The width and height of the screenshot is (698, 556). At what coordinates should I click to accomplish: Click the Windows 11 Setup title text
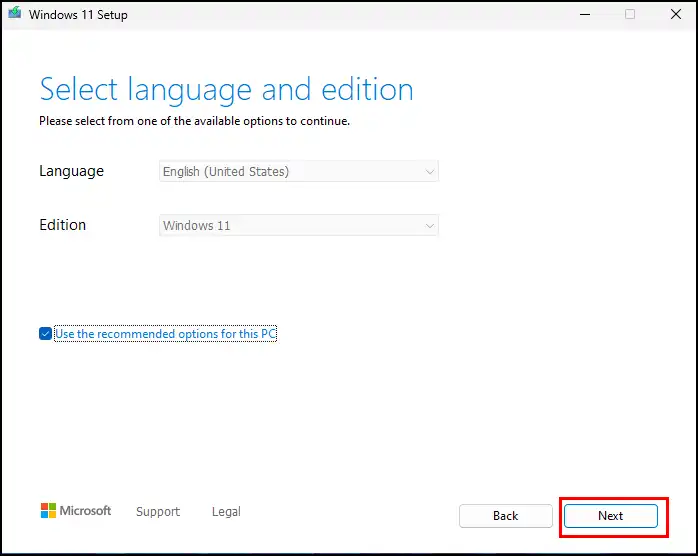tap(78, 15)
